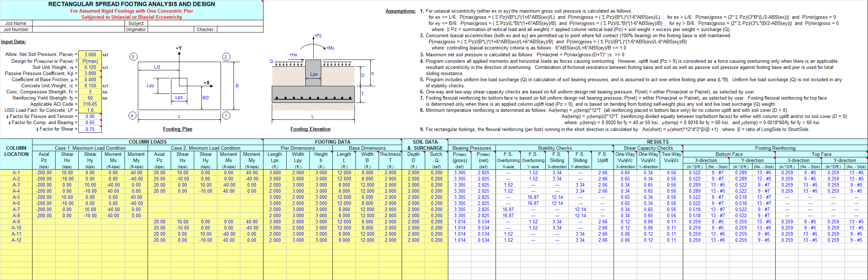The height and width of the screenshot is (280, 868).
Task: Select the Stability Checks header
Action: pos(554,148)
